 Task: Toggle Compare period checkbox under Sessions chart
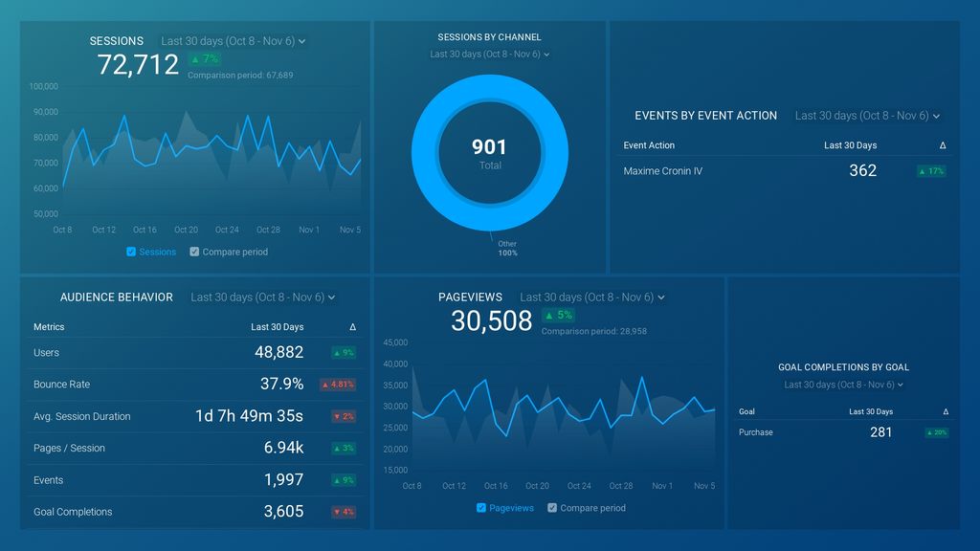pyautogui.click(x=194, y=252)
